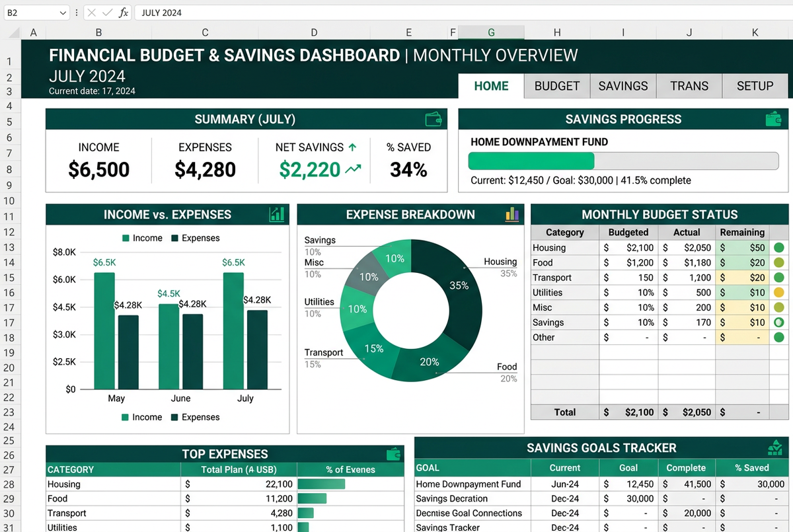Click the Food actual $1,180 cell
Image resolution: width=793 pixels, height=532 pixels.
[687, 262]
